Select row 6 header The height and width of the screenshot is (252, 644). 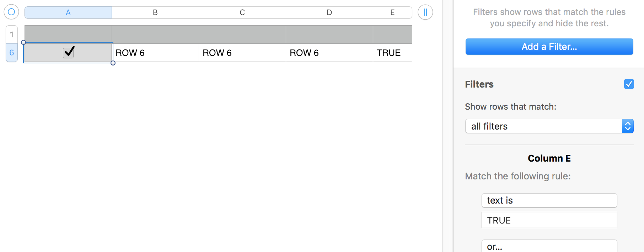12,53
